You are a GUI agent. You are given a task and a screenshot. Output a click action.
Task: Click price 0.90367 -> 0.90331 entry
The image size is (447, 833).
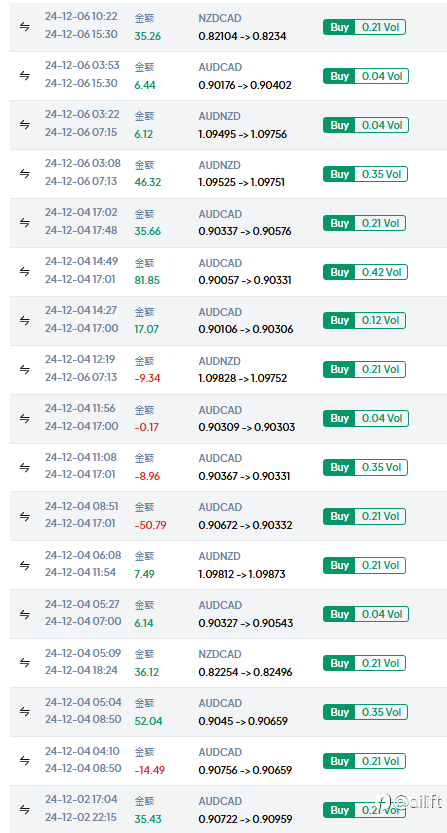[246, 476]
